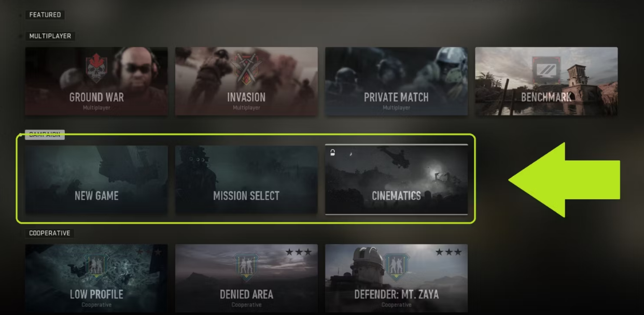Start a New Game campaign

coord(96,179)
